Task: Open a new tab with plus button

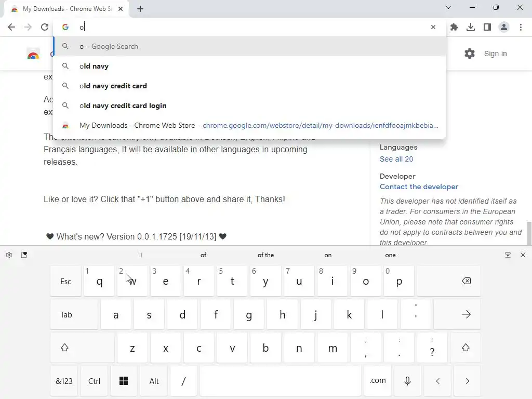Action: tap(140, 9)
